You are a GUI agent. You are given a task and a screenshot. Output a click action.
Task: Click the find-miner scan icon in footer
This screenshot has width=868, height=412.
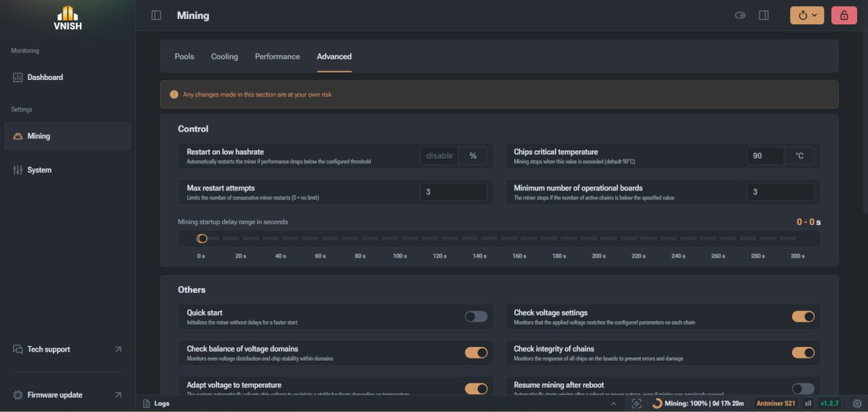point(636,403)
